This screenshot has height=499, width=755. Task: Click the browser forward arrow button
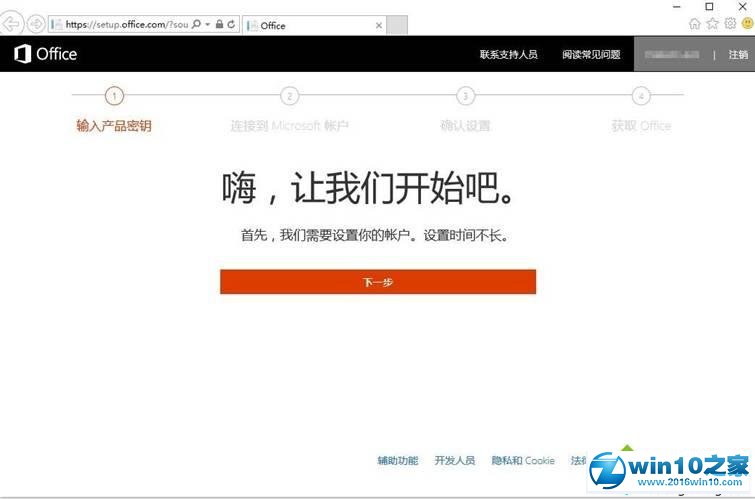(x=35, y=24)
